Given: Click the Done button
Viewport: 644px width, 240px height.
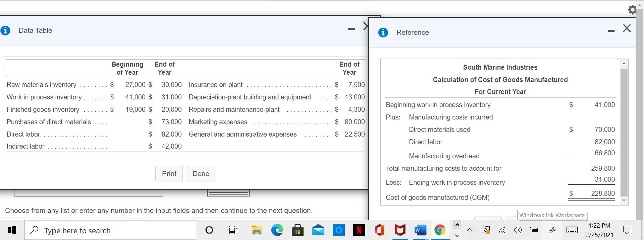Looking at the screenshot, I should (x=201, y=174).
